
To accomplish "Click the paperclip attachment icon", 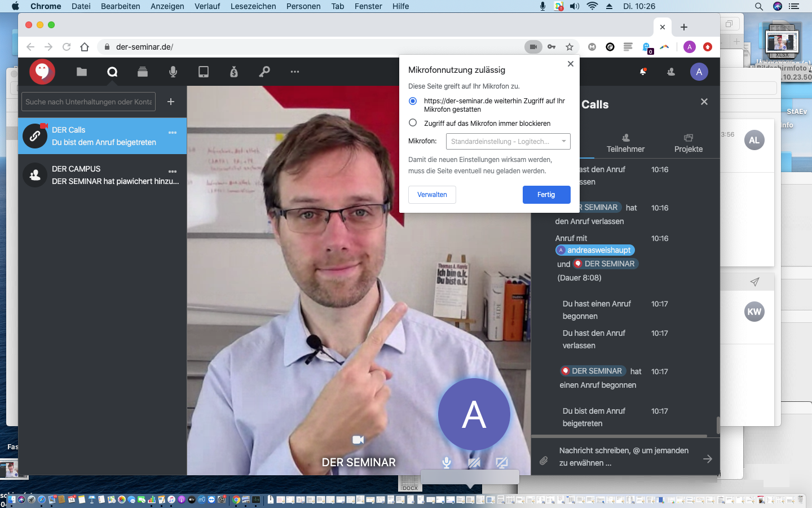I will 544,461.
